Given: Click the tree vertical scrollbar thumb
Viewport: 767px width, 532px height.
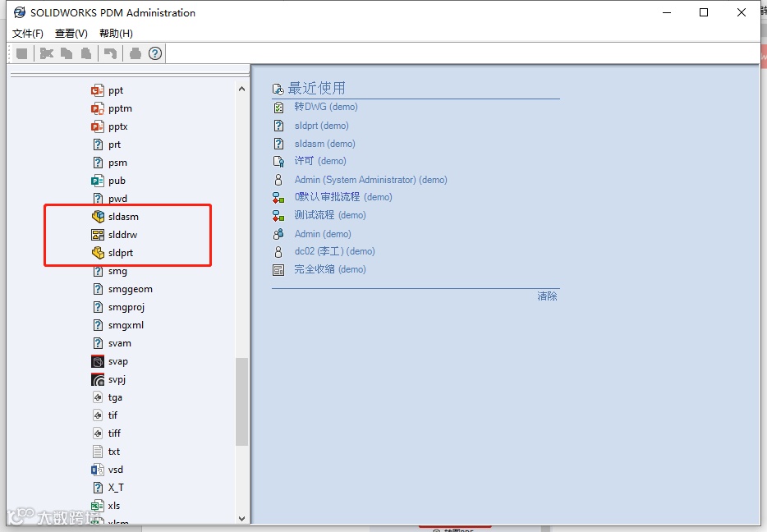Looking at the screenshot, I should coord(241,401).
